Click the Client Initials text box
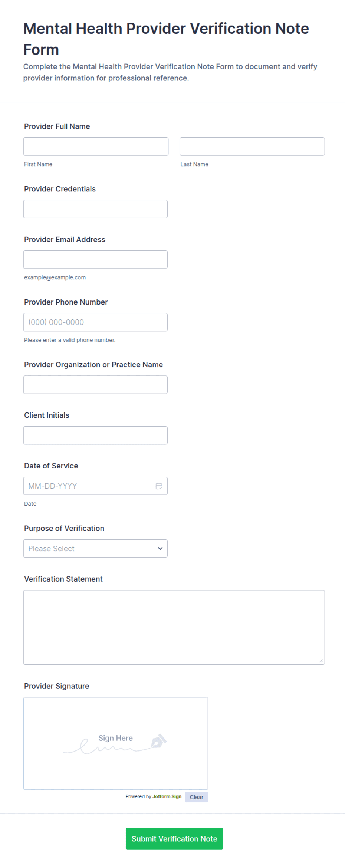Viewport: 345px width, 868px height. tap(95, 435)
